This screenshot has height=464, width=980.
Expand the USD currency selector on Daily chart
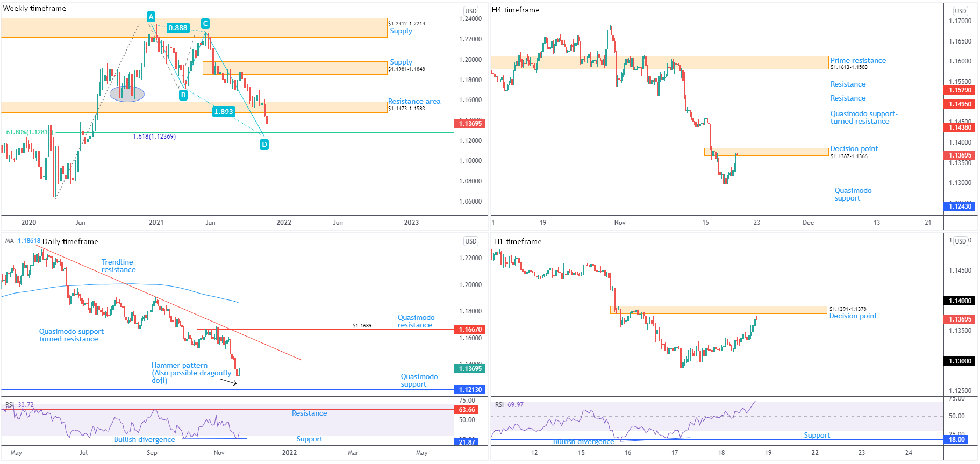click(471, 241)
